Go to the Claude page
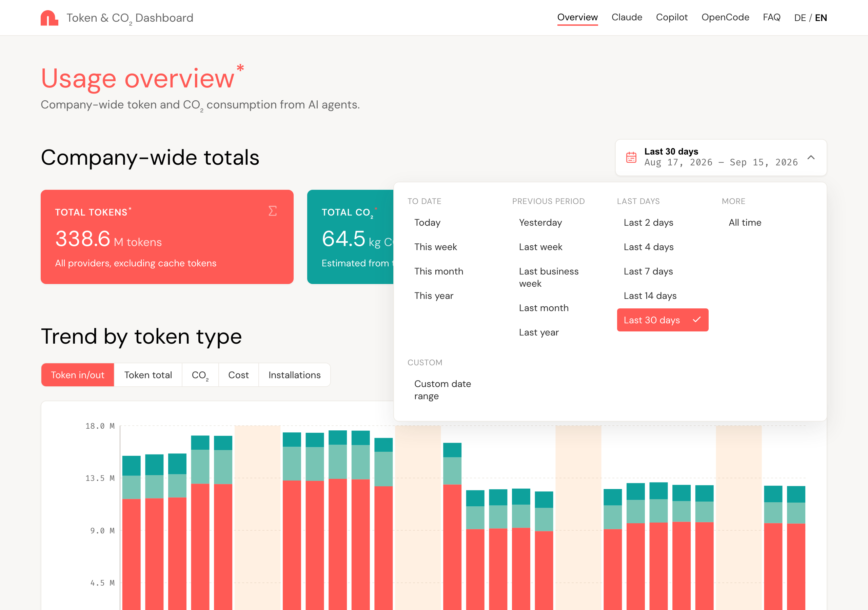 pos(627,17)
